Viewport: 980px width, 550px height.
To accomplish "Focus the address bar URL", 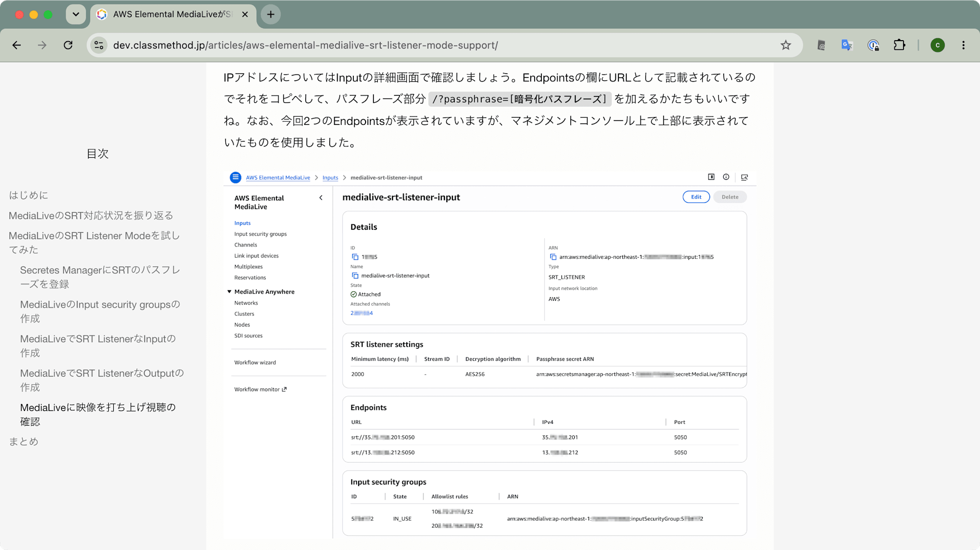I will 305,45.
